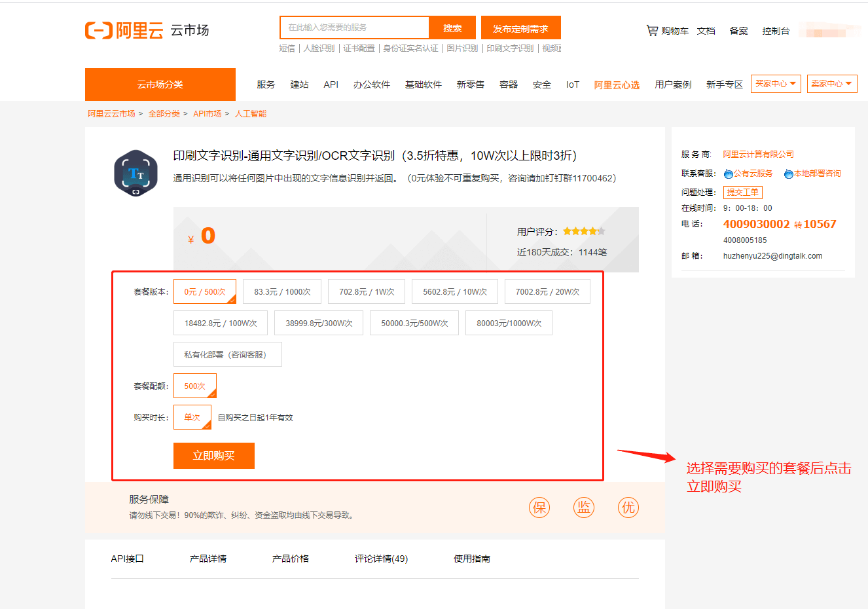The width and height of the screenshot is (868, 609).
Task: Select the 80003元/1000W次 package
Action: (509, 323)
